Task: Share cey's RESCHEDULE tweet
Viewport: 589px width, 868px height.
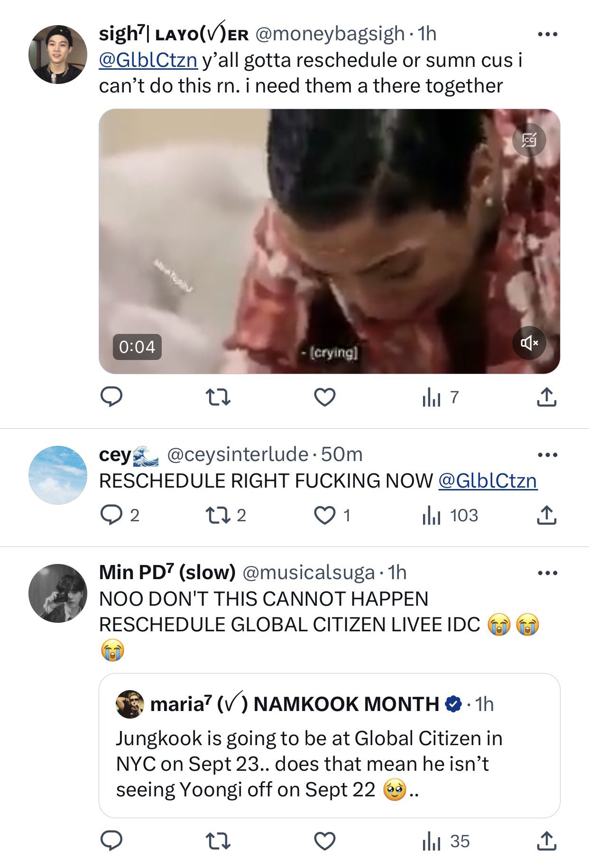Action: [546, 515]
